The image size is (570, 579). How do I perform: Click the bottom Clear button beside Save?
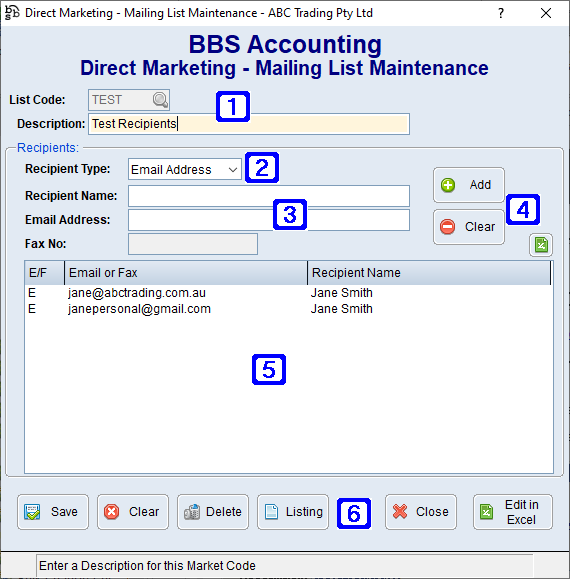pos(133,512)
